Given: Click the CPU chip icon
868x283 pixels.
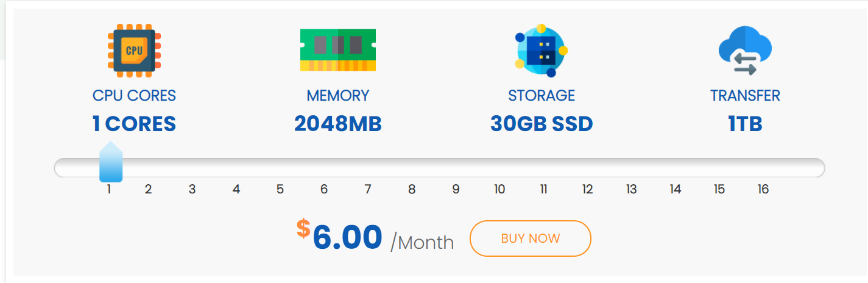Looking at the screenshot, I should pos(134,51).
